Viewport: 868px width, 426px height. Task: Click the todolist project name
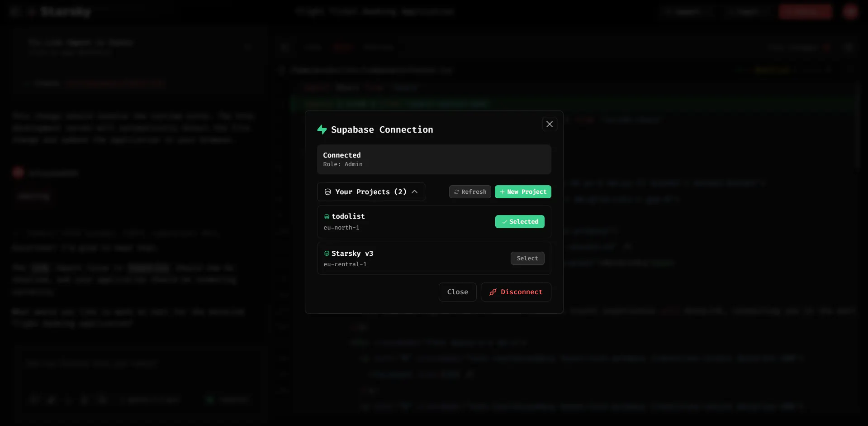click(x=348, y=216)
